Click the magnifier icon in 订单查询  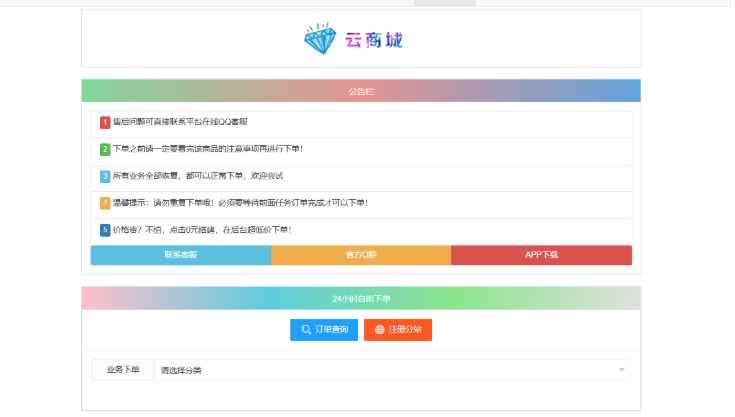click(306, 330)
